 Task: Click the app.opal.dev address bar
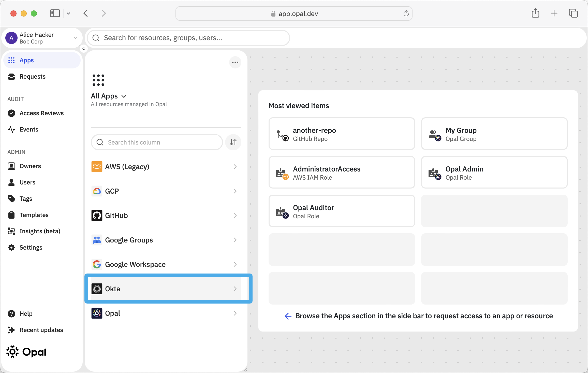pos(294,13)
